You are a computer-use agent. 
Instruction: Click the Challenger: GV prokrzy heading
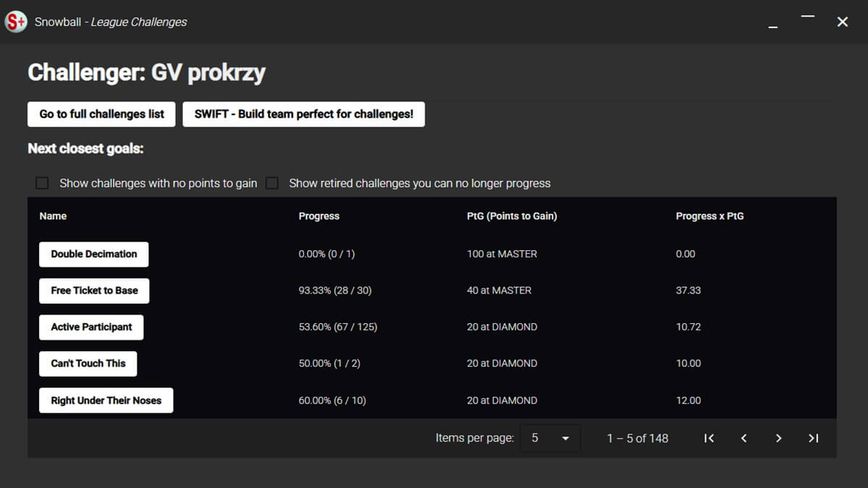coord(147,73)
